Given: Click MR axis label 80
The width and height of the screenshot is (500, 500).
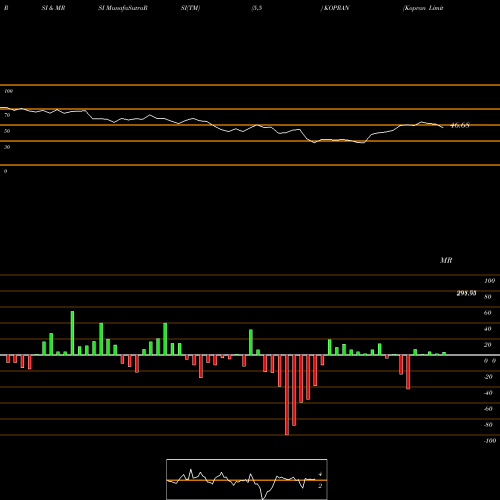Looking at the screenshot, I should [487, 297].
